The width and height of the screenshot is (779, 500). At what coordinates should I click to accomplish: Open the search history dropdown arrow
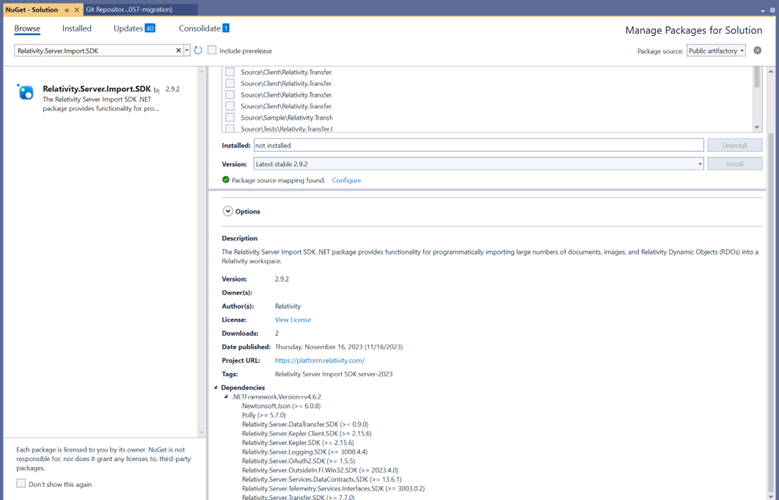pyautogui.click(x=187, y=50)
